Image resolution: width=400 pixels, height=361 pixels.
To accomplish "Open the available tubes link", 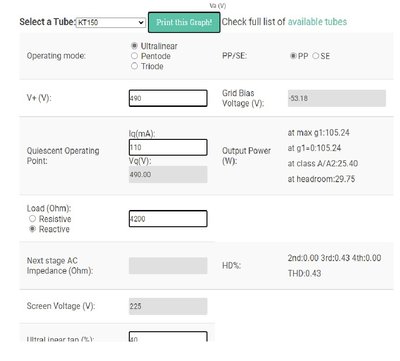I will (317, 22).
